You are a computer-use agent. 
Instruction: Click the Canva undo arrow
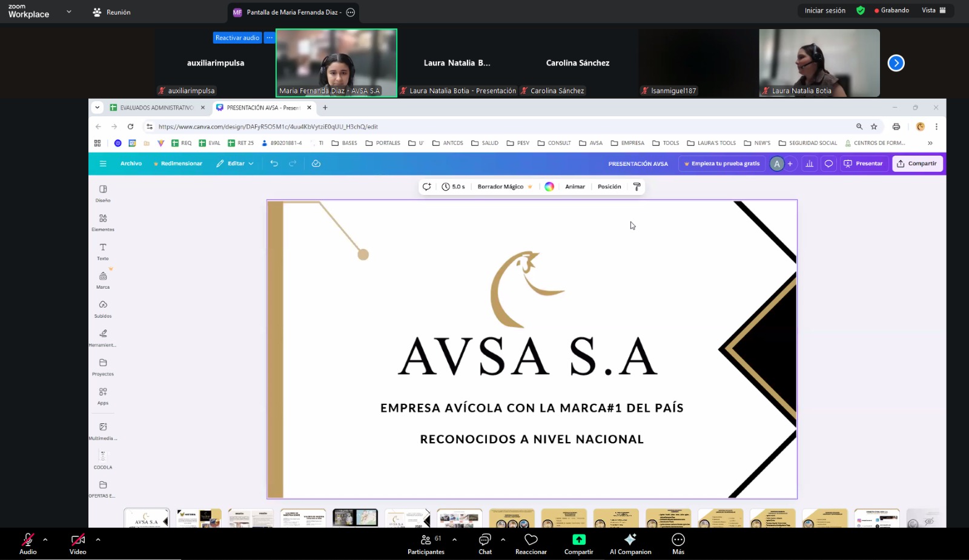(x=274, y=163)
